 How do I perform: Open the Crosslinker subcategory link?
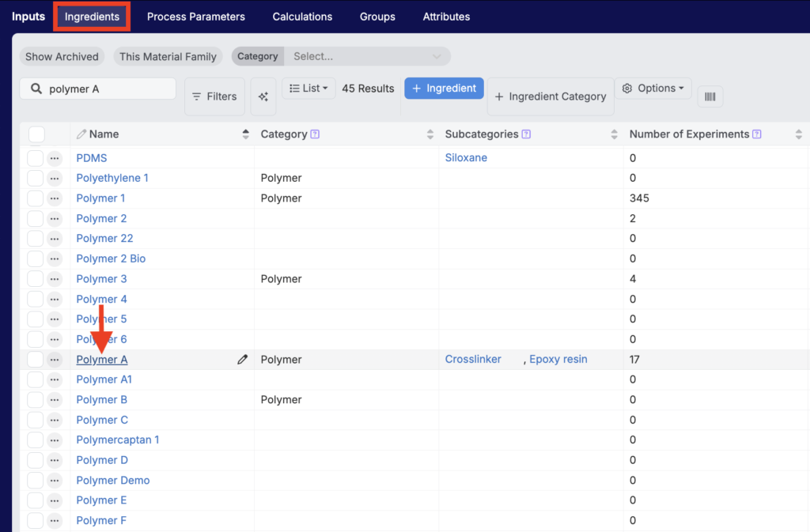tap(473, 359)
